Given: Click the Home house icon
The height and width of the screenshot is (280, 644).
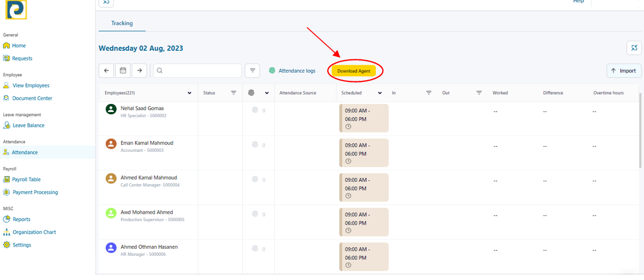Looking at the screenshot, I should click(x=6, y=46).
